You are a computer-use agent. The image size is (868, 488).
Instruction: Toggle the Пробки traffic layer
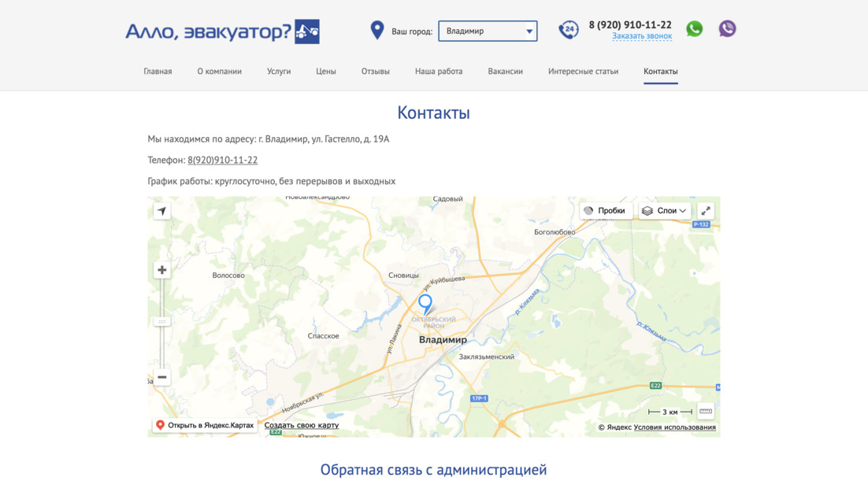[x=605, y=211]
